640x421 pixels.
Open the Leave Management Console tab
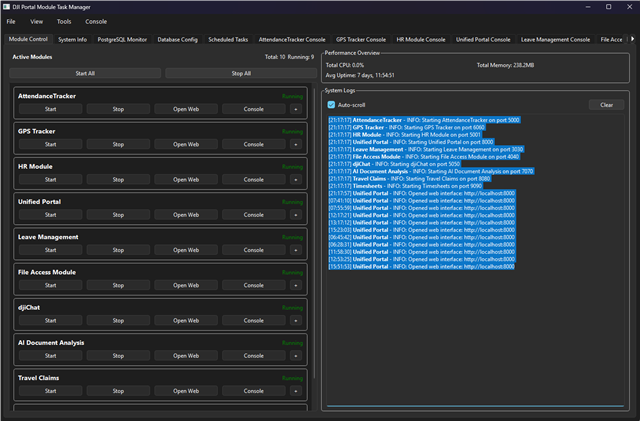[555, 40]
